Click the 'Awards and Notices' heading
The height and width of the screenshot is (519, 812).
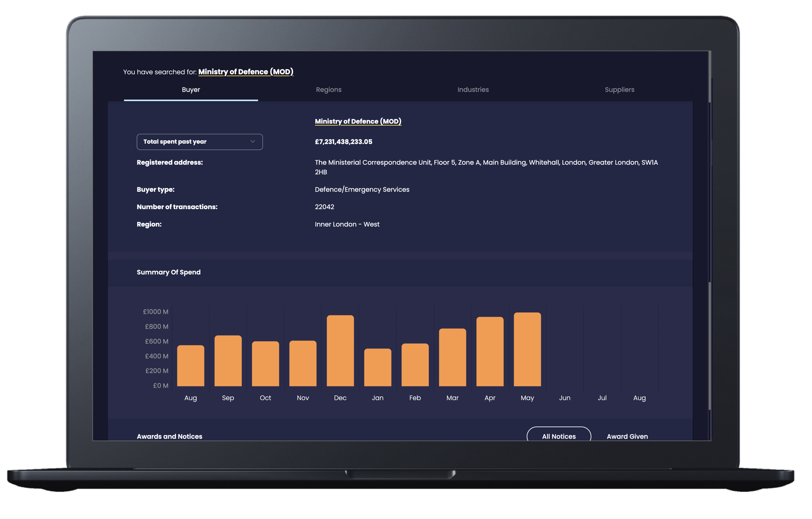(x=169, y=436)
